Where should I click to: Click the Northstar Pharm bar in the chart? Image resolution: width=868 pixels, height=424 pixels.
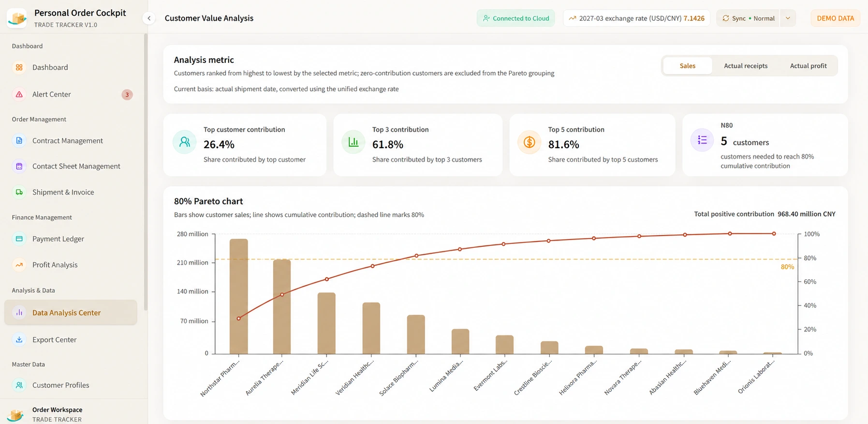coord(239,296)
